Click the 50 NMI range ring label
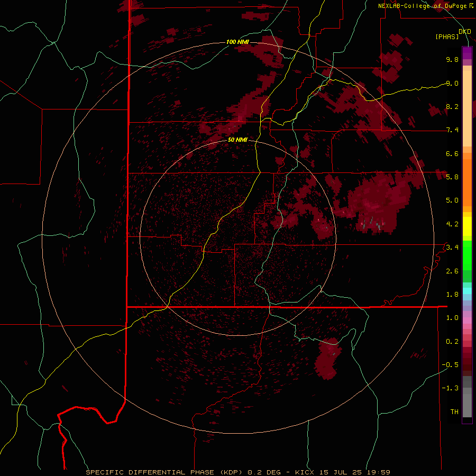Screen dimensions: 476x476 coord(237,140)
